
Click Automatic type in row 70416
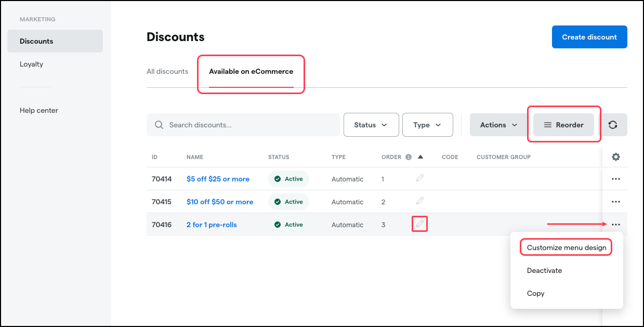pos(348,225)
